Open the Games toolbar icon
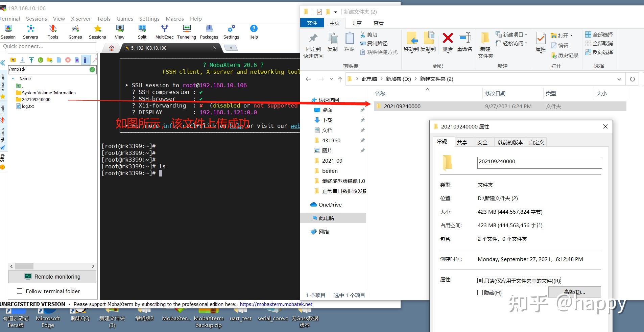The width and height of the screenshot is (644, 332). pos(75,32)
